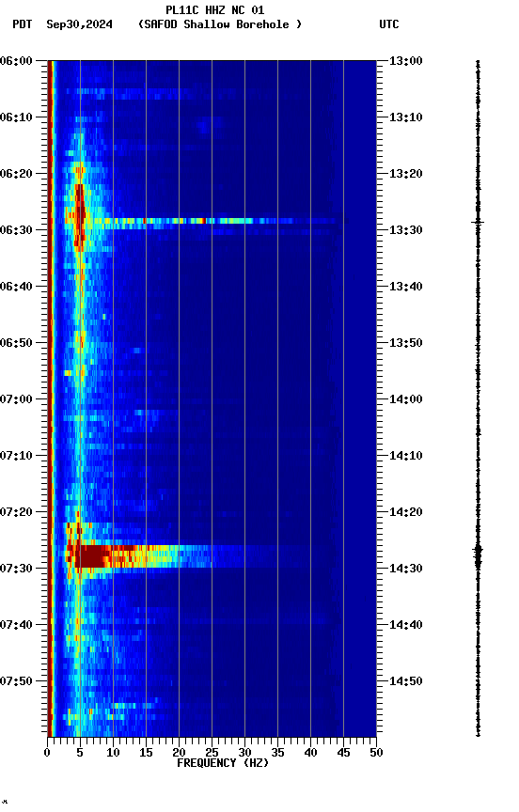Click the 13:10 UTC time label
The width and height of the screenshot is (519, 812).
point(406,117)
